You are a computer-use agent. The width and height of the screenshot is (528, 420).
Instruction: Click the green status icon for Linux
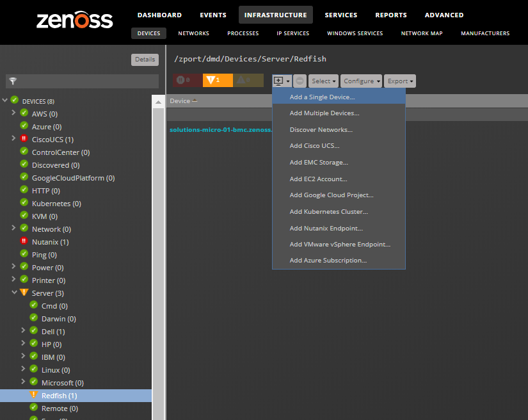click(34, 369)
